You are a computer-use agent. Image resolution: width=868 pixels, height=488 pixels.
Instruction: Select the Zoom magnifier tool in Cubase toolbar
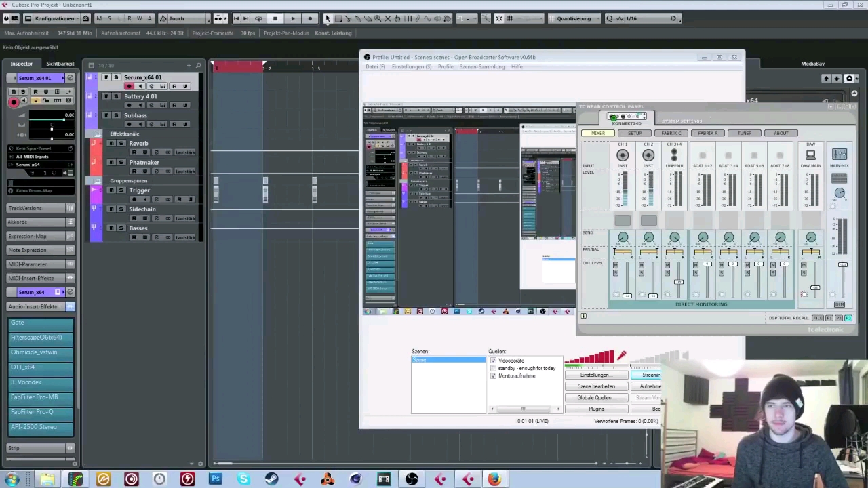coord(378,18)
